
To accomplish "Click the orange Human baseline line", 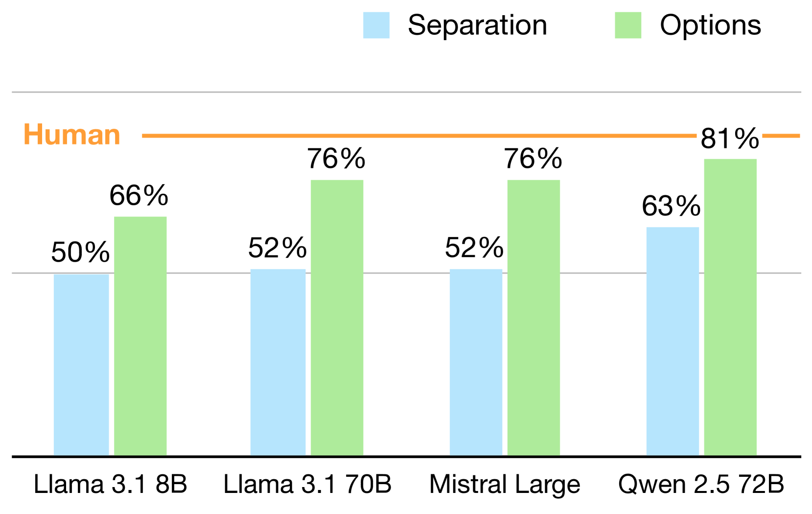I will [x=416, y=136].
